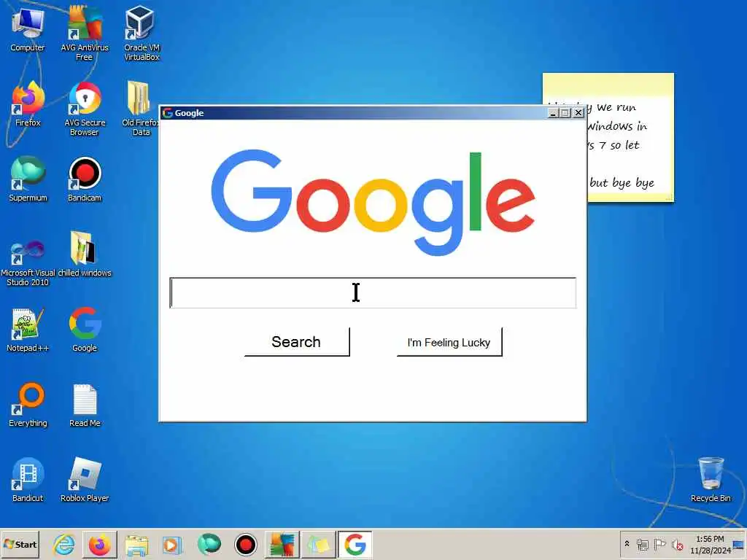
Task: Select the Supermium desktop shortcut
Action: pyautogui.click(x=28, y=179)
